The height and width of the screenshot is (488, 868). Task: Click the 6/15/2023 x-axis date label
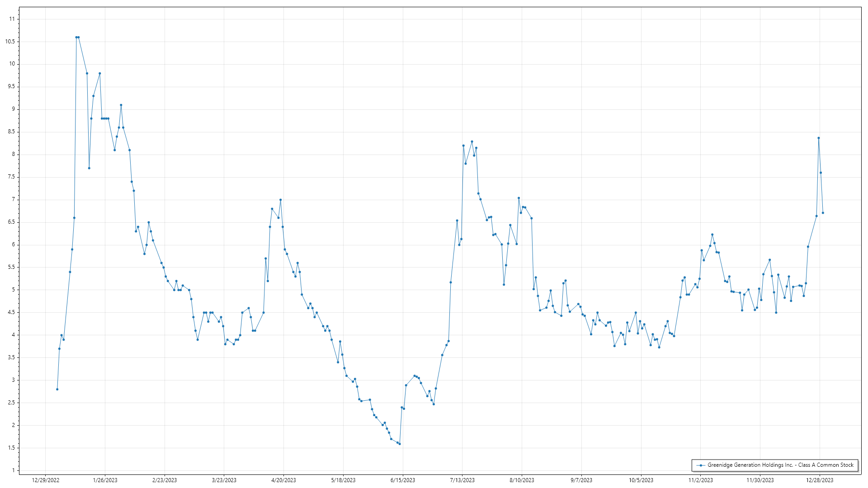pos(403,480)
